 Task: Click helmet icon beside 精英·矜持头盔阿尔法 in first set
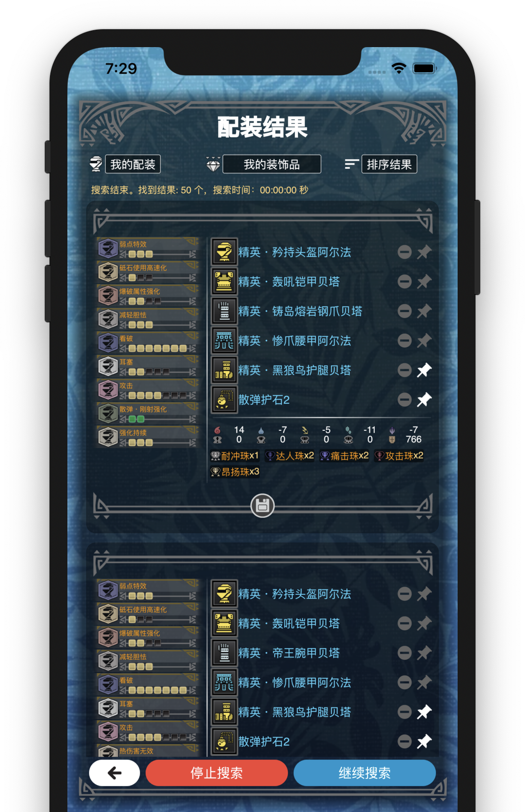coord(224,252)
